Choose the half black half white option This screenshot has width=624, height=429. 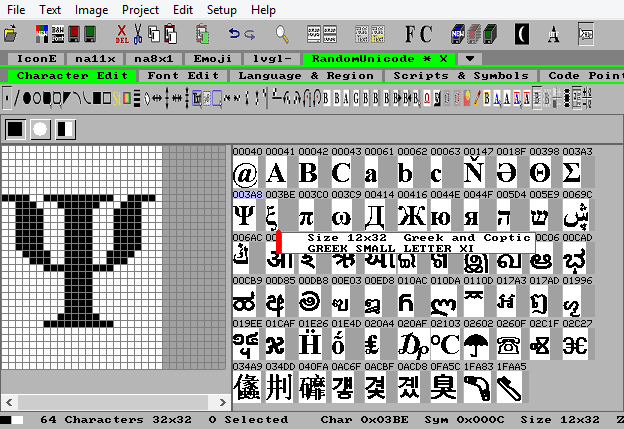point(65,129)
